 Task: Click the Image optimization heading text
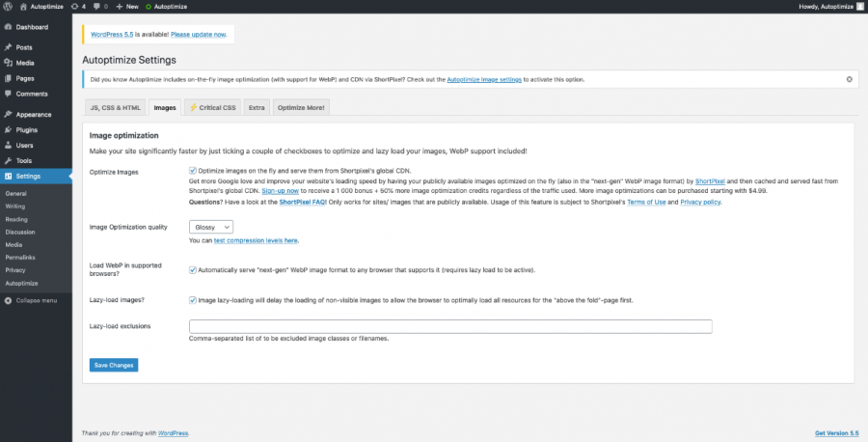click(124, 135)
